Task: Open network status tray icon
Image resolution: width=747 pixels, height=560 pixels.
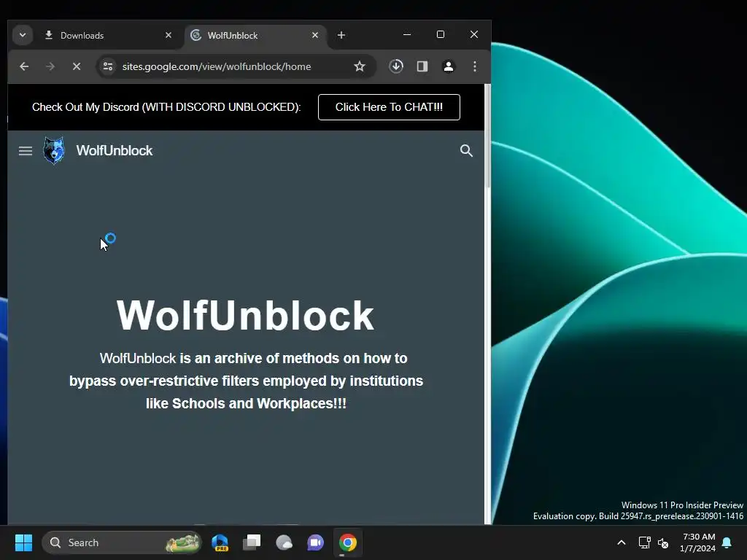Action: (x=645, y=542)
